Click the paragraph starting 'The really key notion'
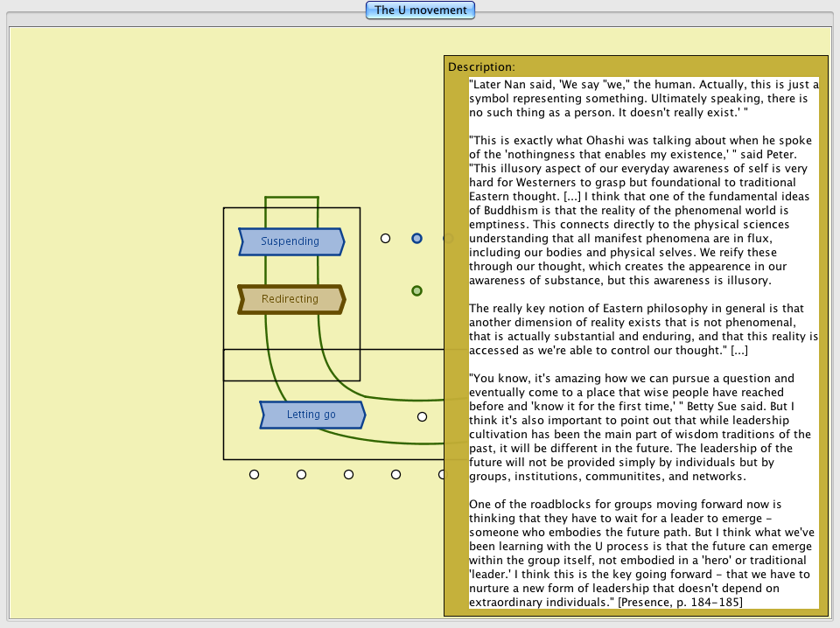The width and height of the screenshot is (840, 628). click(643, 329)
